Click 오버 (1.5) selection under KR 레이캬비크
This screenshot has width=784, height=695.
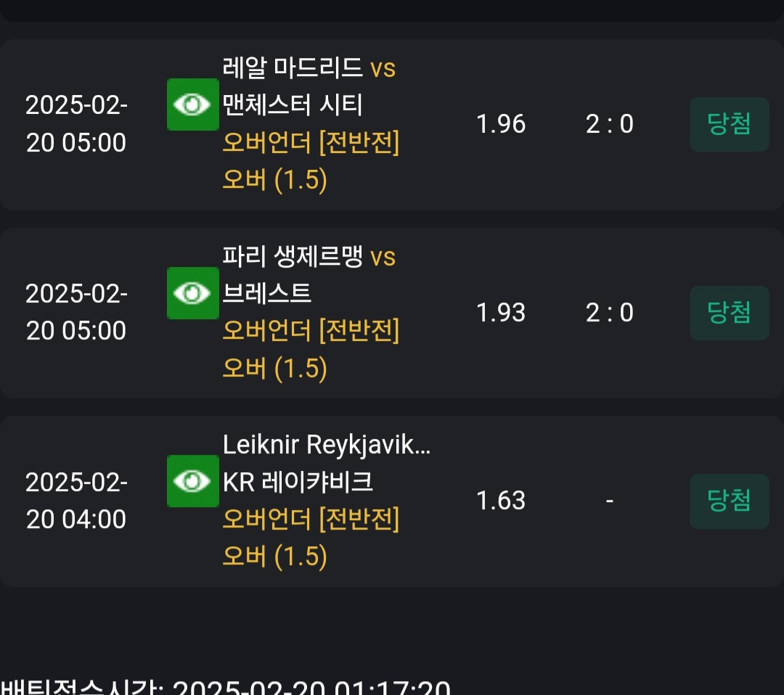pos(274,556)
